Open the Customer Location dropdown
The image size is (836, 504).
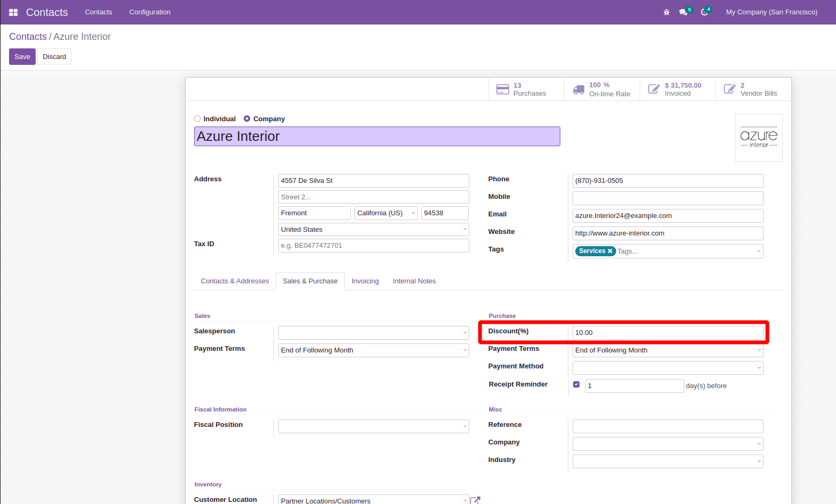(374, 500)
